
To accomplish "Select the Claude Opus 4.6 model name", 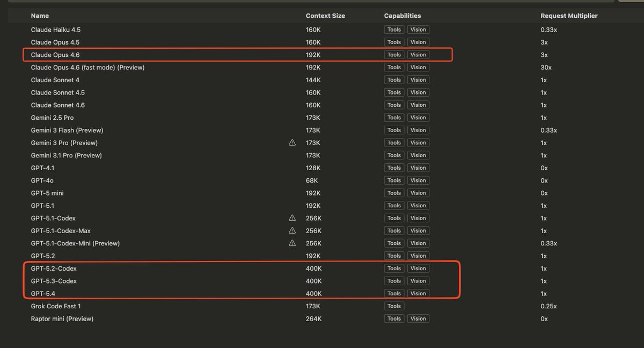I will pos(55,55).
